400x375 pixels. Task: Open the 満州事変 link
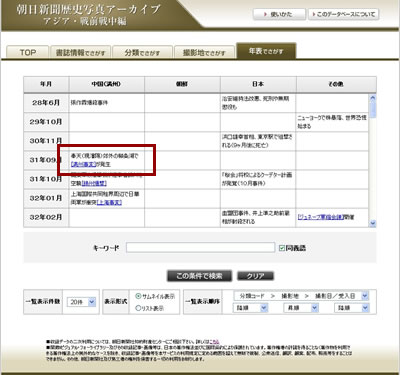click(83, 164)
